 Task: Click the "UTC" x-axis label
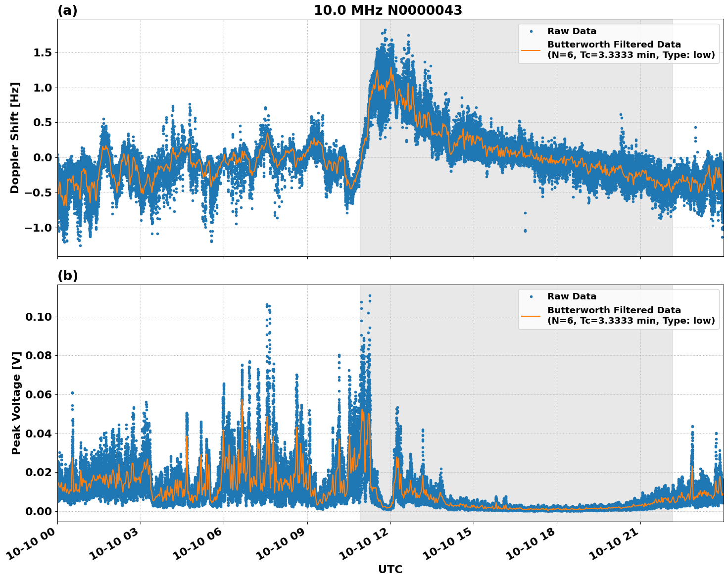390,570
